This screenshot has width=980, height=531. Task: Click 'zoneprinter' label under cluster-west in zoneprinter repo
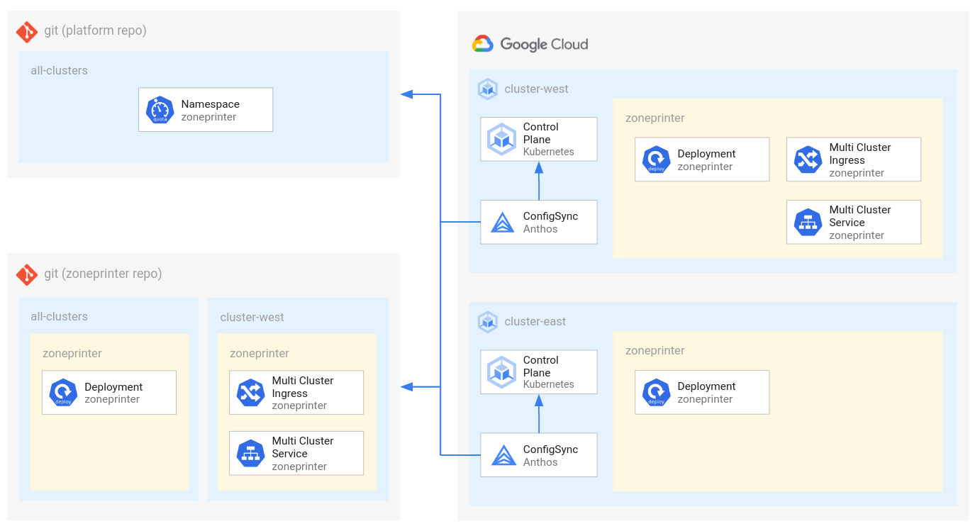pyautogui.click(x=260, y=354)
